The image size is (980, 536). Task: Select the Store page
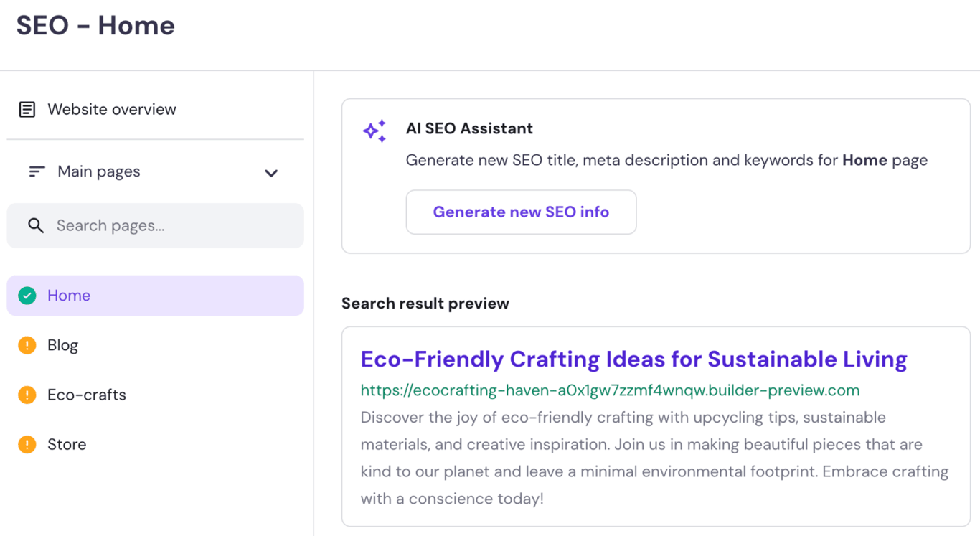click(67, 444)
